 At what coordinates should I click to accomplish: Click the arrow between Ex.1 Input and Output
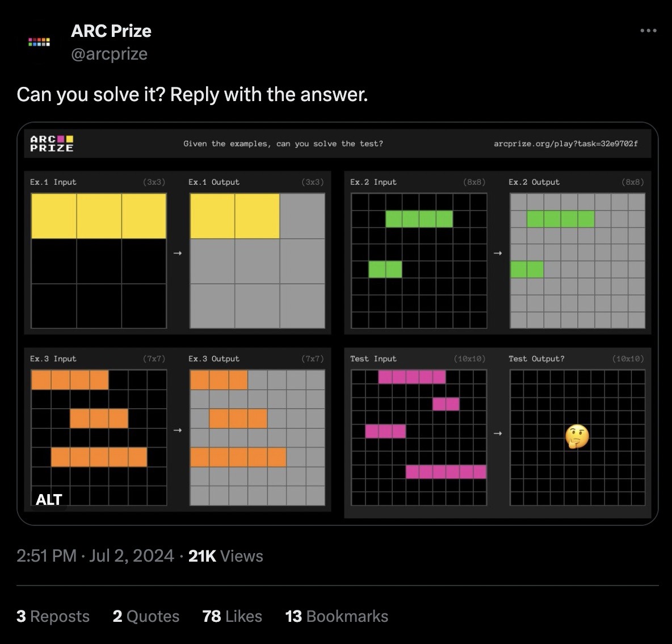point(178,253)
